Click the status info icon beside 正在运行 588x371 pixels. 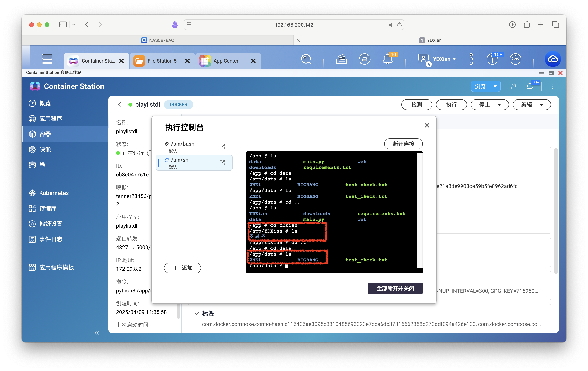149,153
